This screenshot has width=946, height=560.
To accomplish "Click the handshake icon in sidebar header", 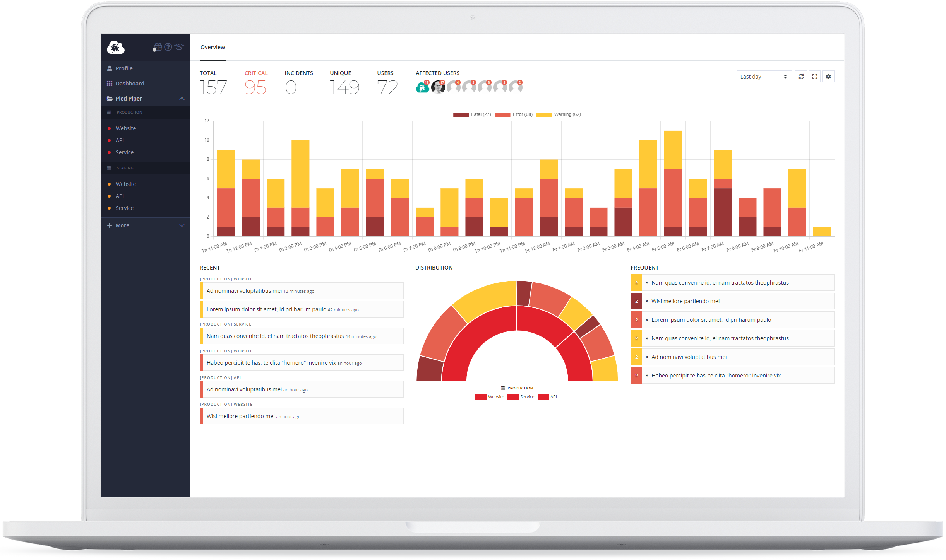I will [179, 47].
